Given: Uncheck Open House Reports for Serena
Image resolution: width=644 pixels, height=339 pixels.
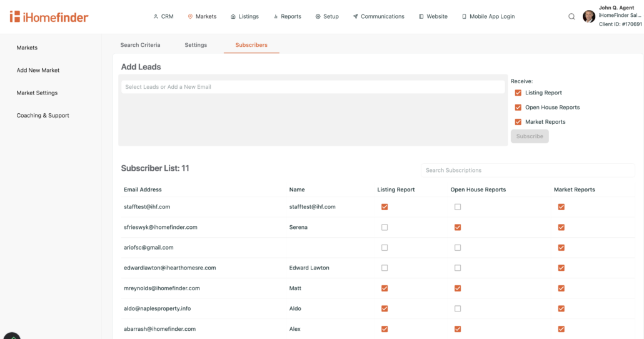Looking at the screenshot, I should (458, 227).
